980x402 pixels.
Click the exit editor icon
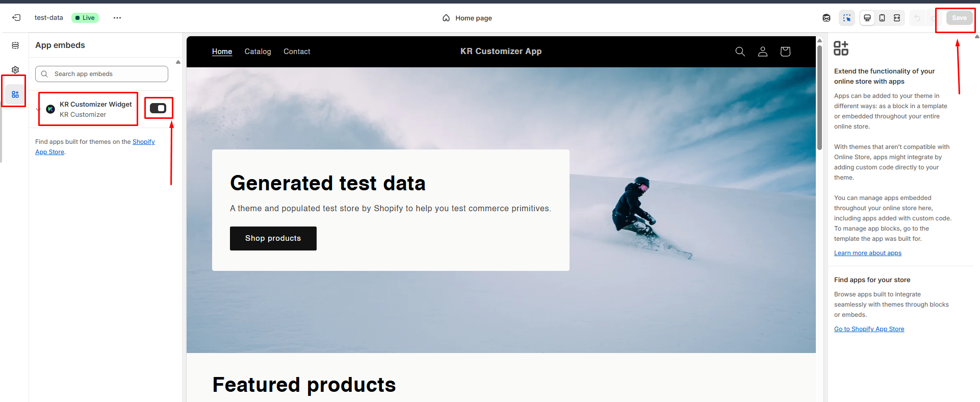[16, 18]
